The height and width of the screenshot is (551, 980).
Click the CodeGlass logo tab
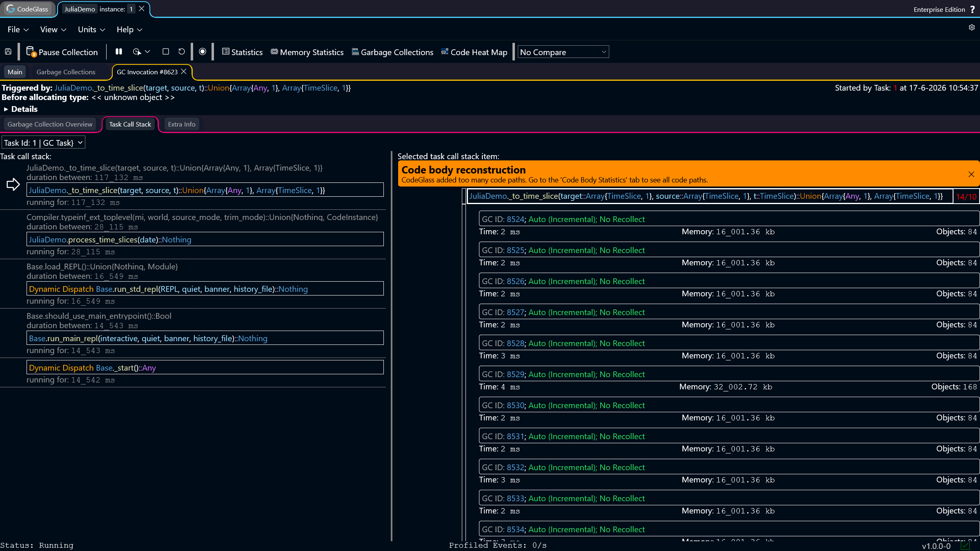pos(27,9)
